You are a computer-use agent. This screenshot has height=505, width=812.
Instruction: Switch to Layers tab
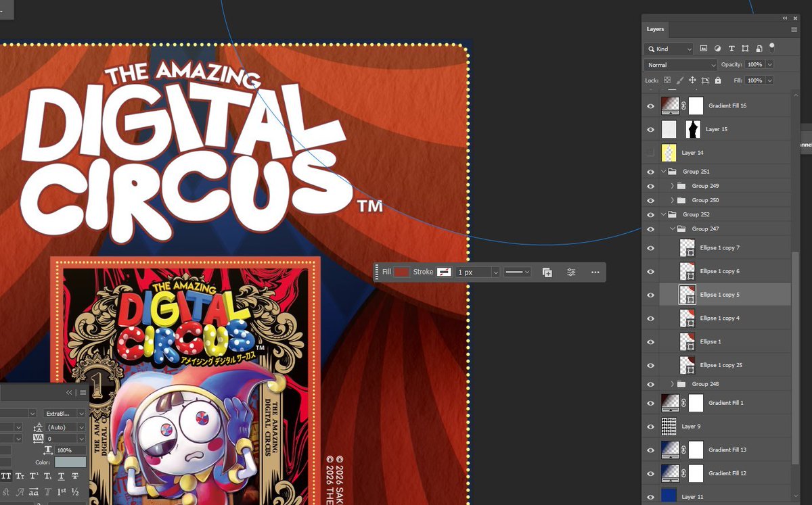pos(656,29)
